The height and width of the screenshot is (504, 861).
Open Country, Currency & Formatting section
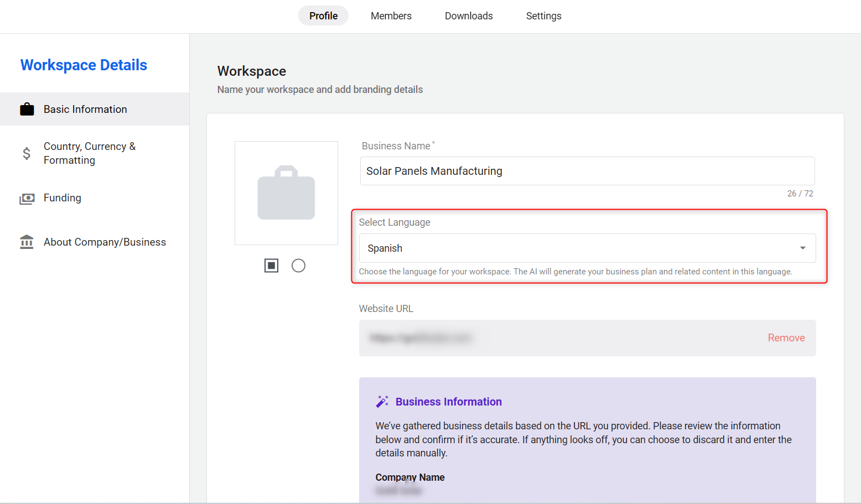[95, 153]
